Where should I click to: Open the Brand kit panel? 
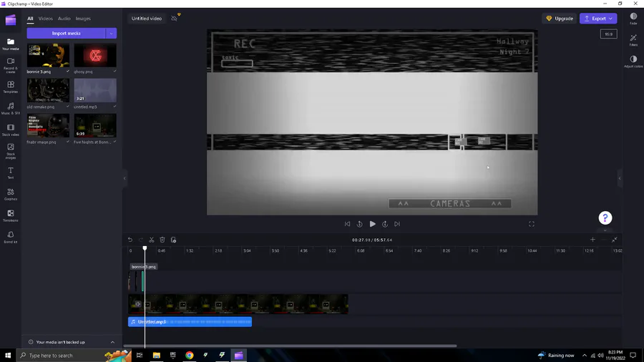[x=11, y=238]
